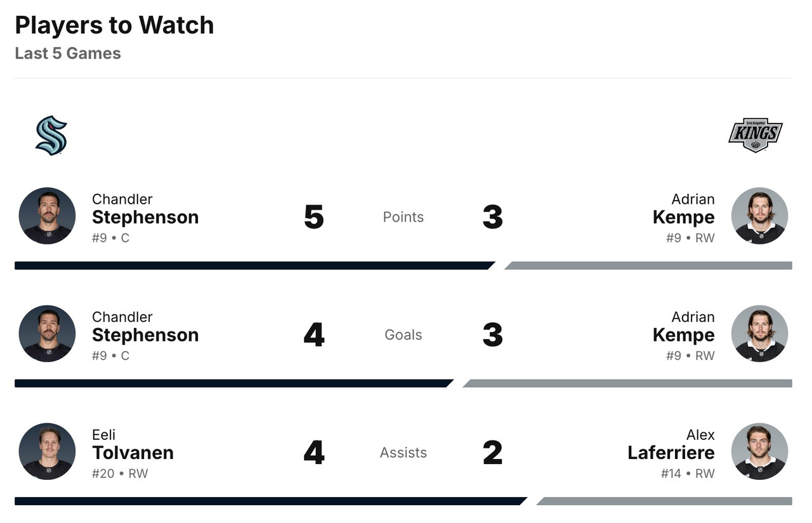Viewport: 812px width, 523px height.
Task: Click the gray Kings Goals comparison bar
Action: [628, 383]
